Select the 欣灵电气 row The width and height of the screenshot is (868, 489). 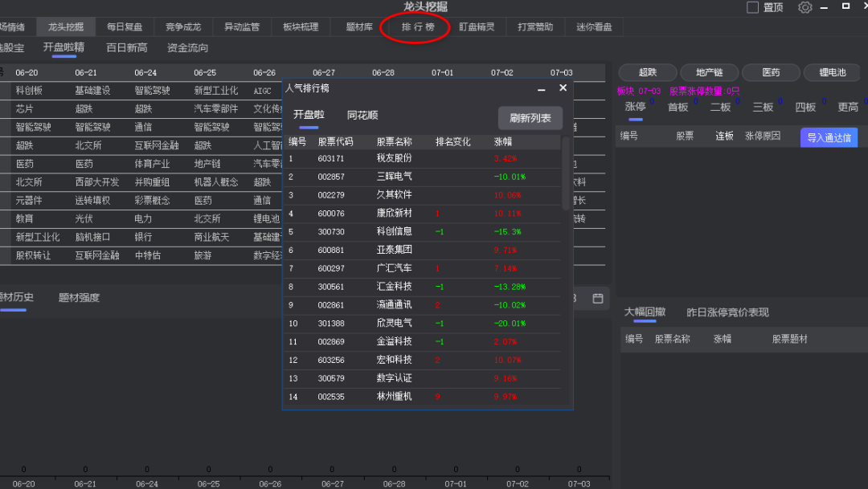coord(422,323)
